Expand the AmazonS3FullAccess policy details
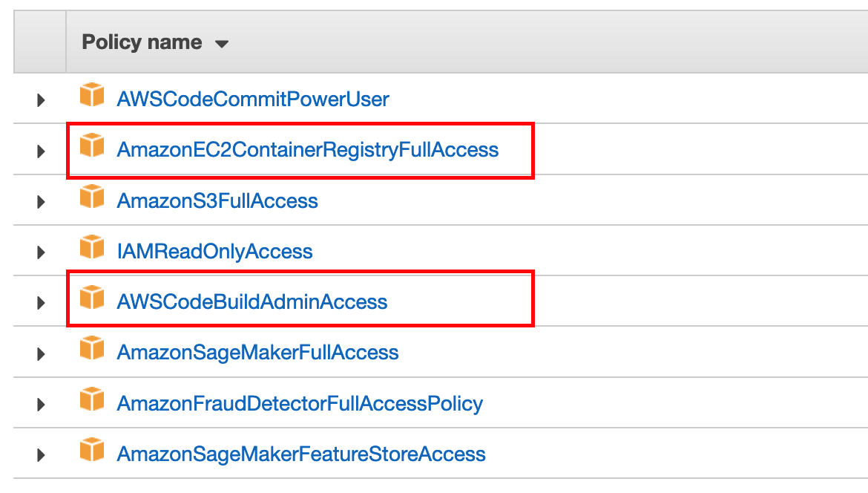 click(x=40, y=202)
